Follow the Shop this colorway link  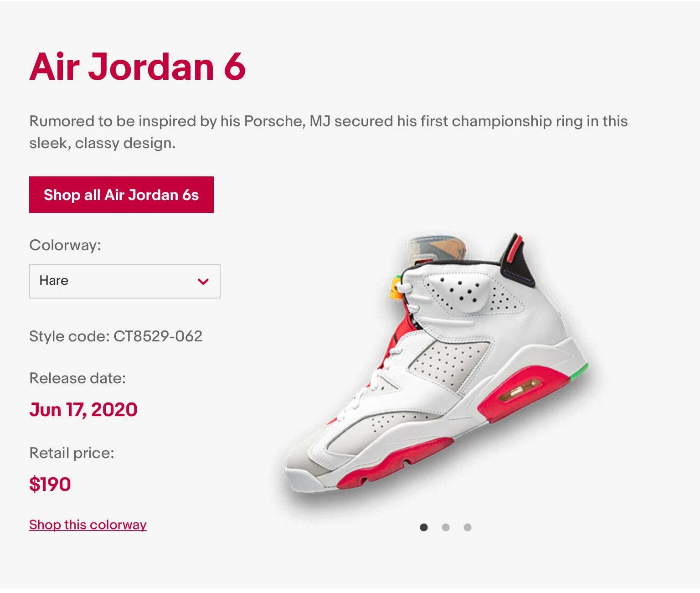tap(88, 525)
